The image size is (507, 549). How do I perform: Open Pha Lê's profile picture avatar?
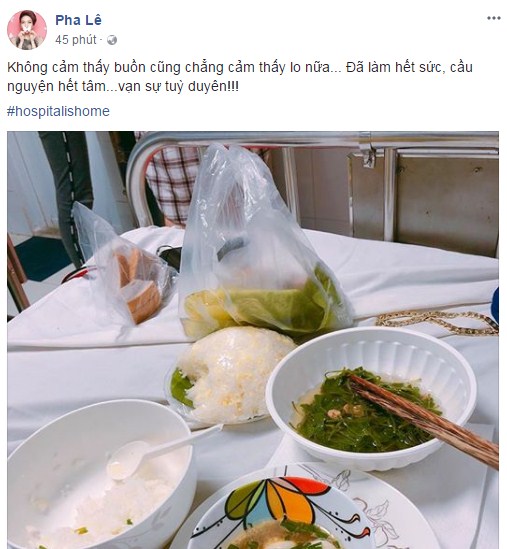pyautogui.click(x=27, y=30)
